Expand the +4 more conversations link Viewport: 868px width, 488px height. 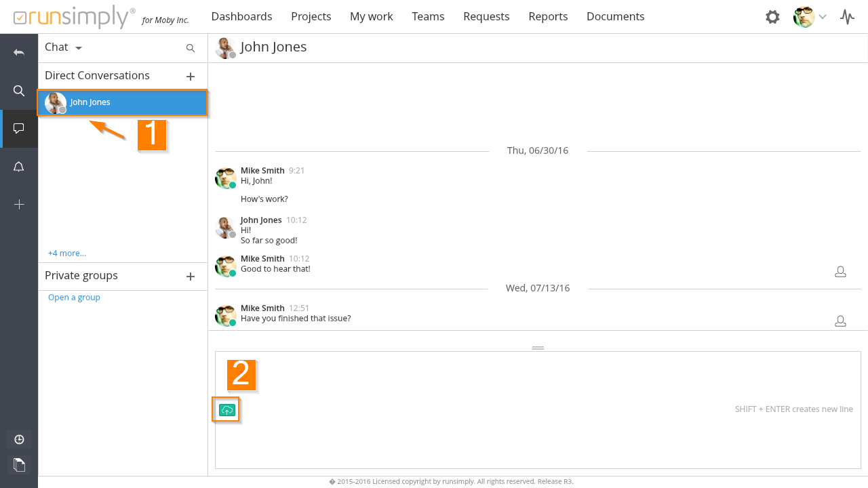click(67, 253)
